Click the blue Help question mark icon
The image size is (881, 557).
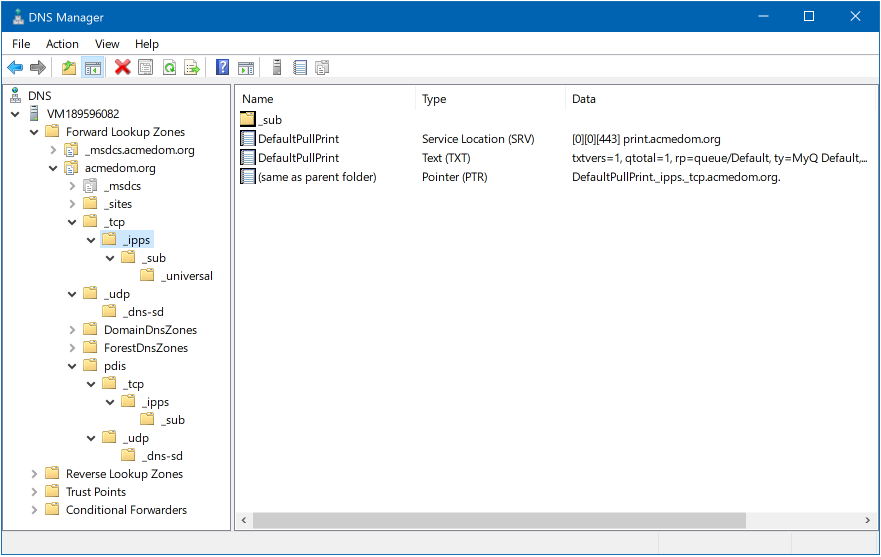223,68
